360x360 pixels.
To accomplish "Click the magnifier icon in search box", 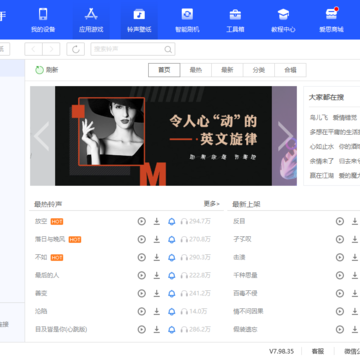I will [168, 49].
